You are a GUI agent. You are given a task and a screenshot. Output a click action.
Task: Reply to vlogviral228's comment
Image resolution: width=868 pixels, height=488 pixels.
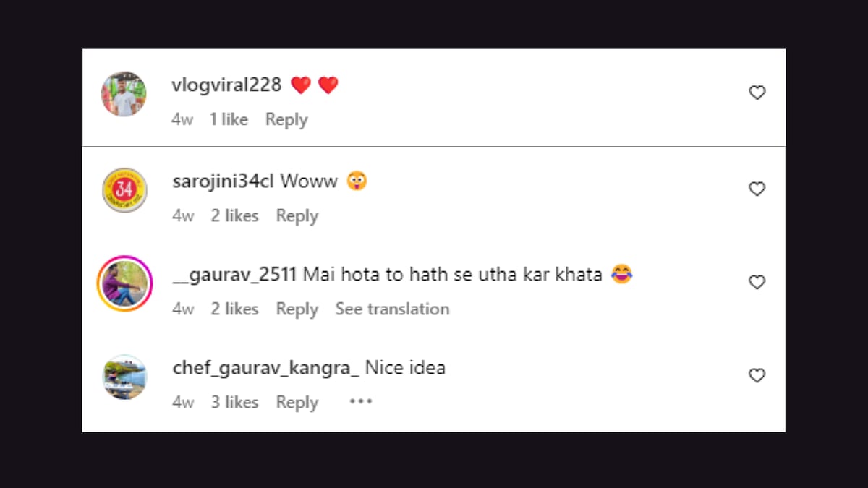point(286,120)
